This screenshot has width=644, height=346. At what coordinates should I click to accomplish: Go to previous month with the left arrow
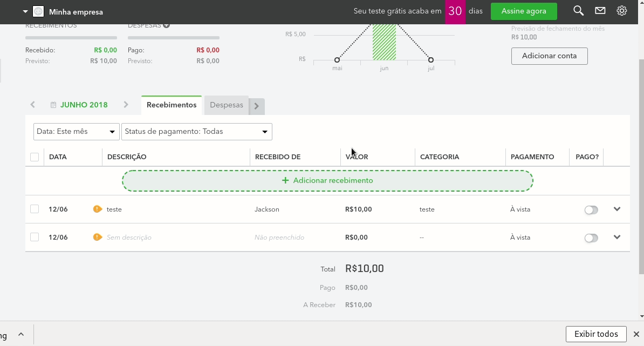32,105
